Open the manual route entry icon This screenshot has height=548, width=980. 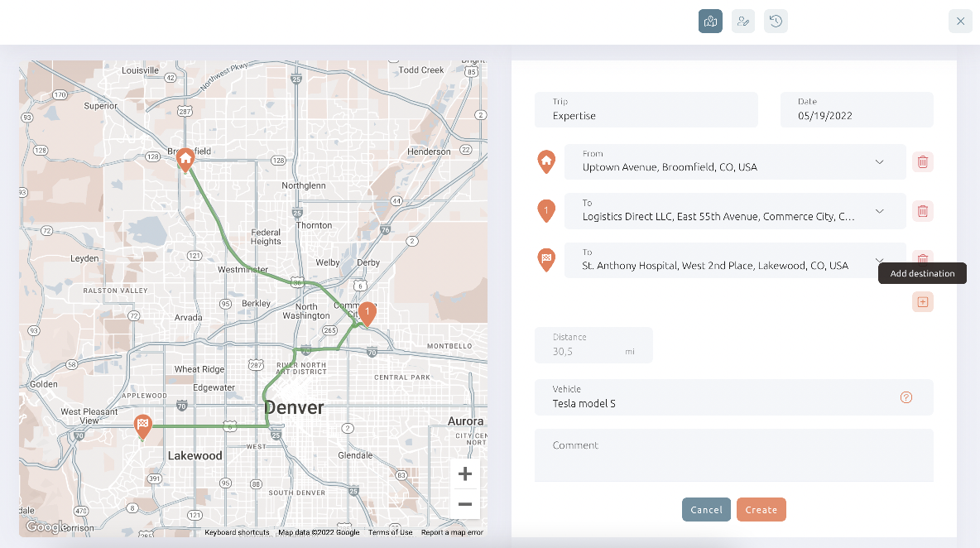[743, 22]
